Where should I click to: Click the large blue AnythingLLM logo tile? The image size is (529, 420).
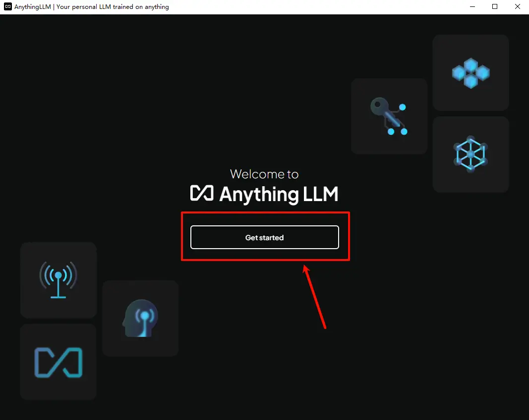coord(59,362)
